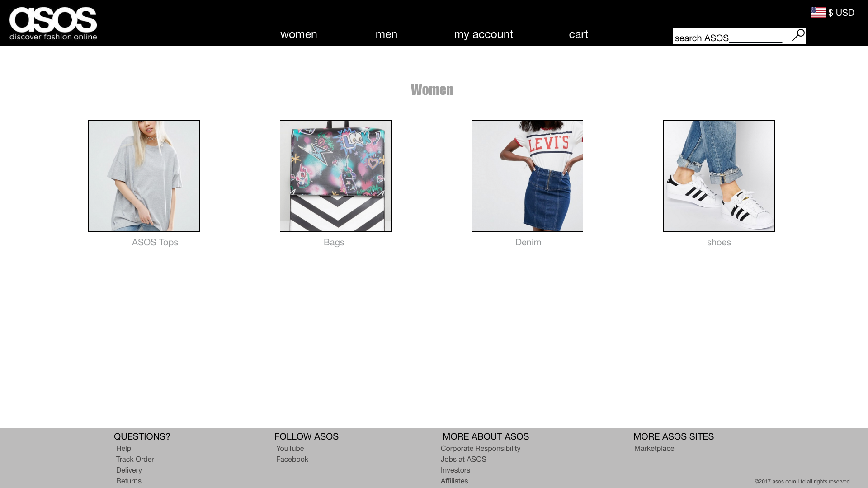Viewport: 868px width, 488px height.
Task: Open the men menu
Action: (x=387, y=34)
